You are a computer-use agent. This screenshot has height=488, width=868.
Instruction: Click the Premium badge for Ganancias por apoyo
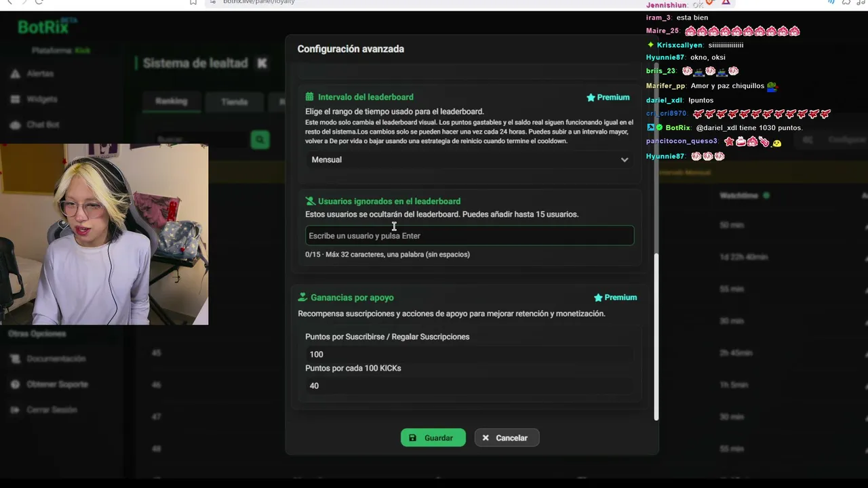point(615,298)
